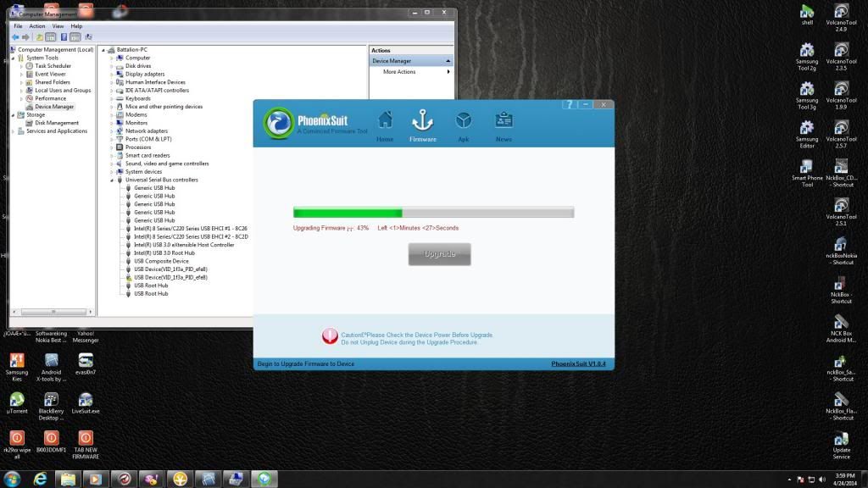Click the grayed Upgrade button

pyautogui.click(x=440, y=254)
